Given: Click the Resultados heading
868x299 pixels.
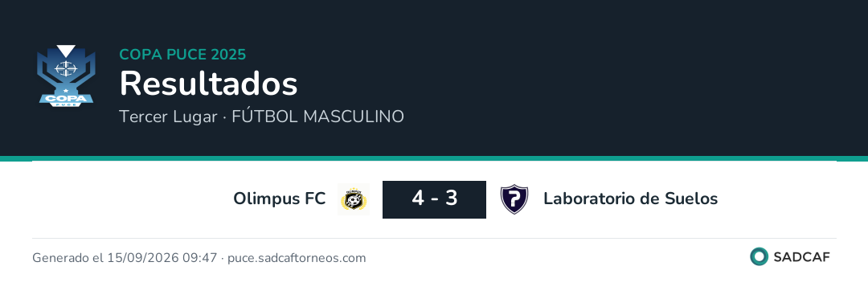Looking at the screenshot, I should pos(209,84).
